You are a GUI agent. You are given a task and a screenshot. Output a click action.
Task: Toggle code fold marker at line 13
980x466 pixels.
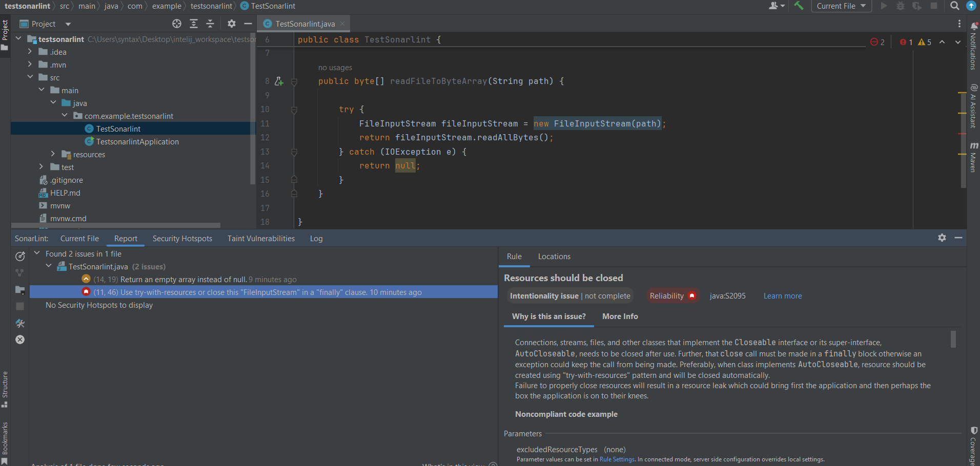coord(294,152)
